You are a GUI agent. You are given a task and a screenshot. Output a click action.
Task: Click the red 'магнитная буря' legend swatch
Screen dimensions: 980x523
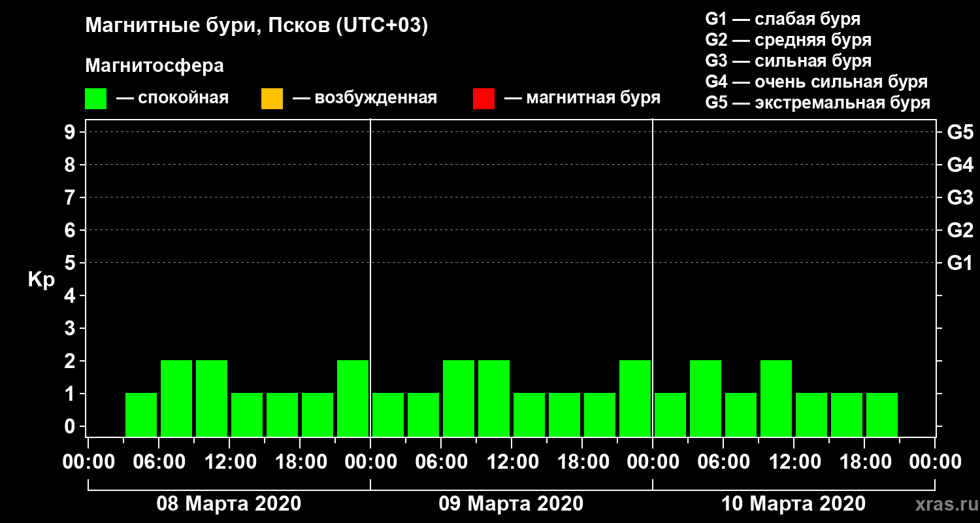tap(483, 99)
